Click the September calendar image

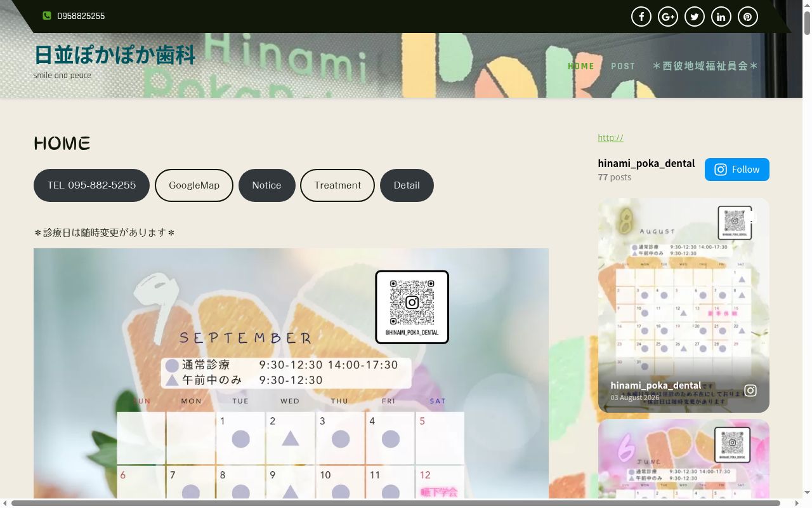pos(291,373)
